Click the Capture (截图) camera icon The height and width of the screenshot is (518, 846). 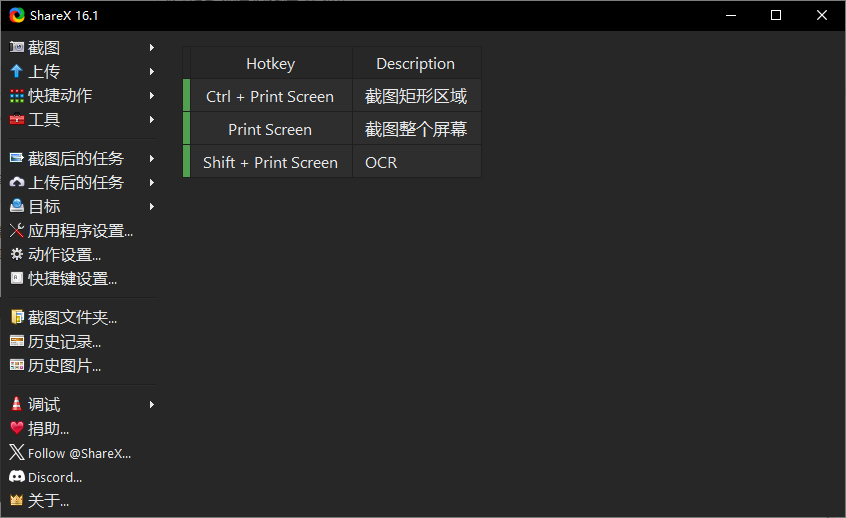pos(16,47)
